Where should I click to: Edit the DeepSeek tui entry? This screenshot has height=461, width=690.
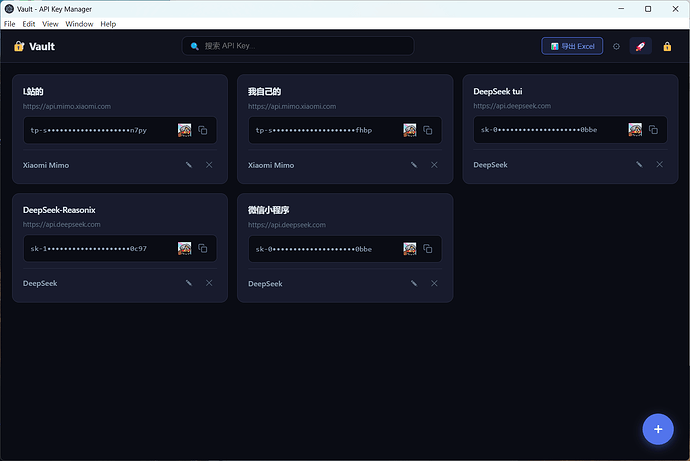639,165
